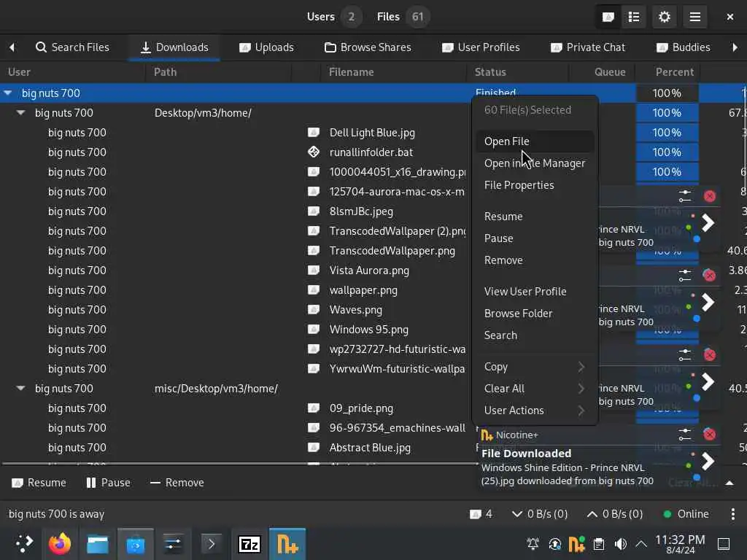Open the volume control tray icon
The width and height of the screenshot is (747, 560).
(x=620, y=544)
